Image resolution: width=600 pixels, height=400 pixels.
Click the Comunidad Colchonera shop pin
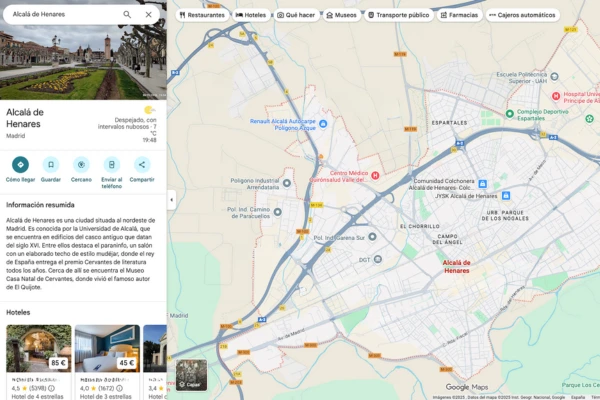483,184
